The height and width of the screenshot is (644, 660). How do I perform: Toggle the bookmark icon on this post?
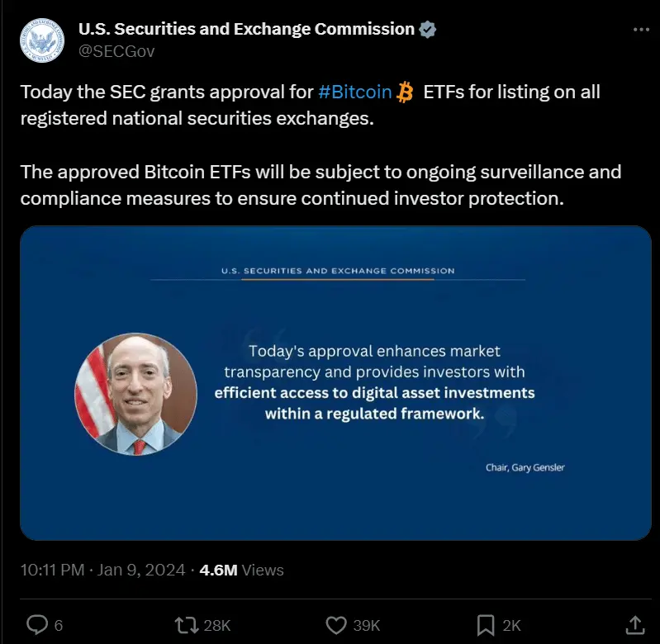(x=486, y=624)
